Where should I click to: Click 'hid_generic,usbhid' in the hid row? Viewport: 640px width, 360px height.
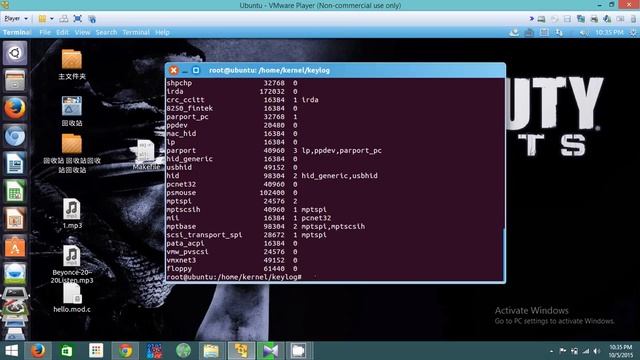(339, 176)
